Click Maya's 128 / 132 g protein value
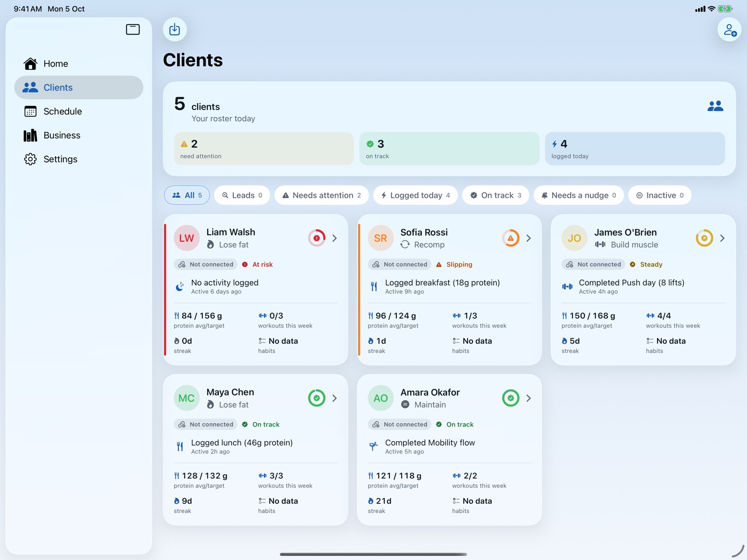The width and height of the screenshot is (747, 560). point(204,476)
